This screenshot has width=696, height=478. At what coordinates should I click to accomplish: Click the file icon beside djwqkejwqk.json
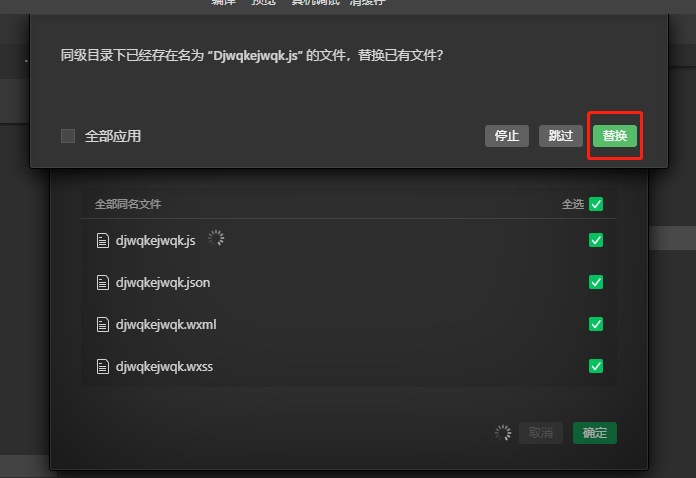(103, 282)
